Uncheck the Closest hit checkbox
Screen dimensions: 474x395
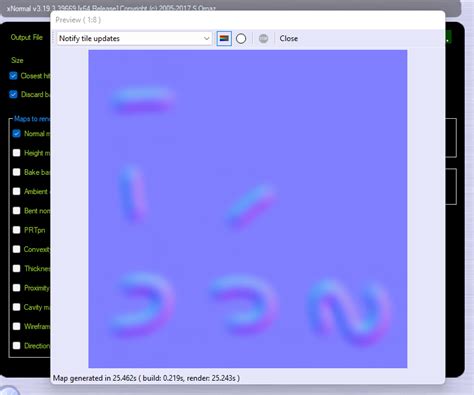[x=13, y=76]
